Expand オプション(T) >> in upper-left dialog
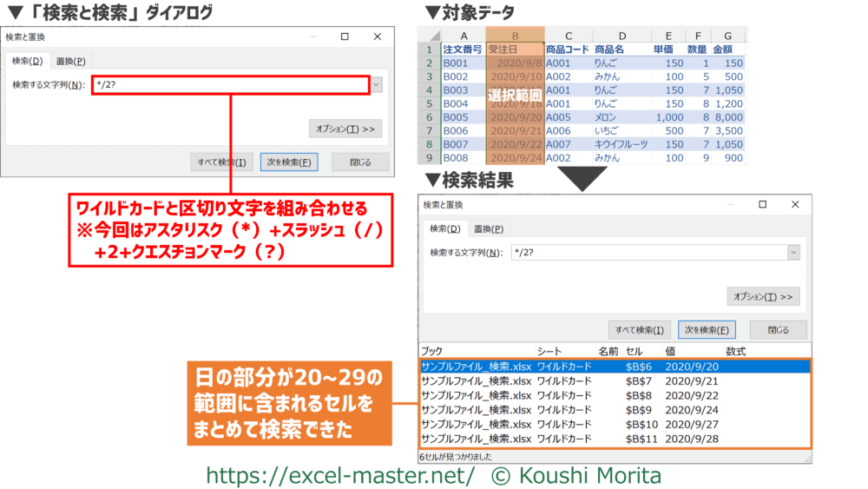The width and height of the screenshot is (868, 489). point(345,129)
